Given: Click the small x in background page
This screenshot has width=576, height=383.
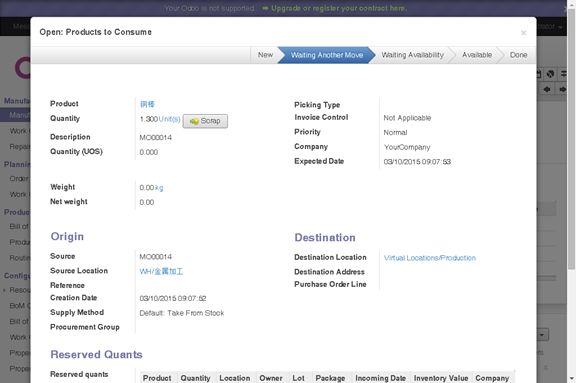Looking at the screenshot, I should click(x=546, y=368).
